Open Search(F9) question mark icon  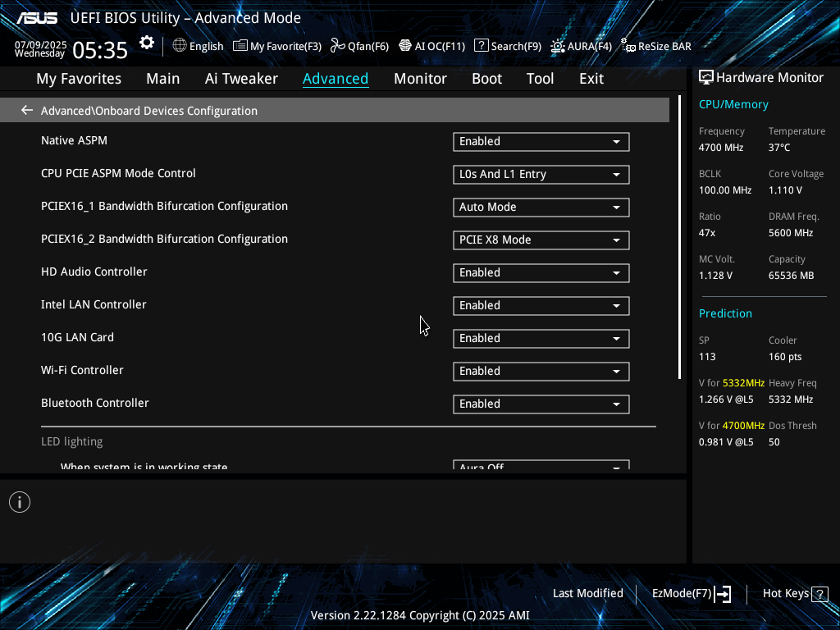(x=482, y=46)
